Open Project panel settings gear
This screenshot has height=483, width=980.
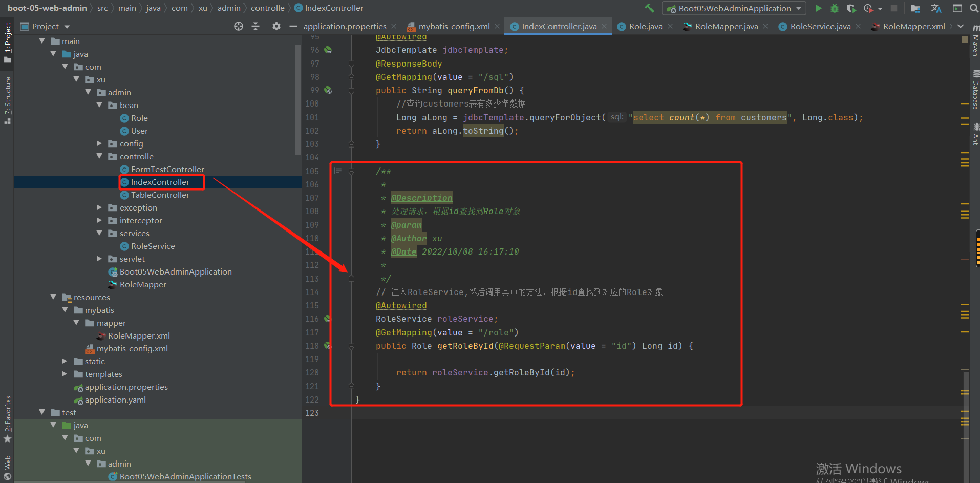tap(276, 26)
